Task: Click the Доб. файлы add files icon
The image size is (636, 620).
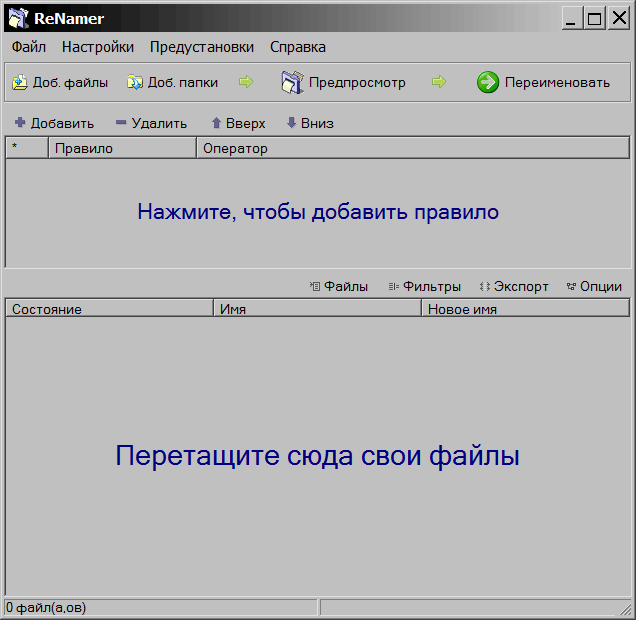Action: coord(19,83)
